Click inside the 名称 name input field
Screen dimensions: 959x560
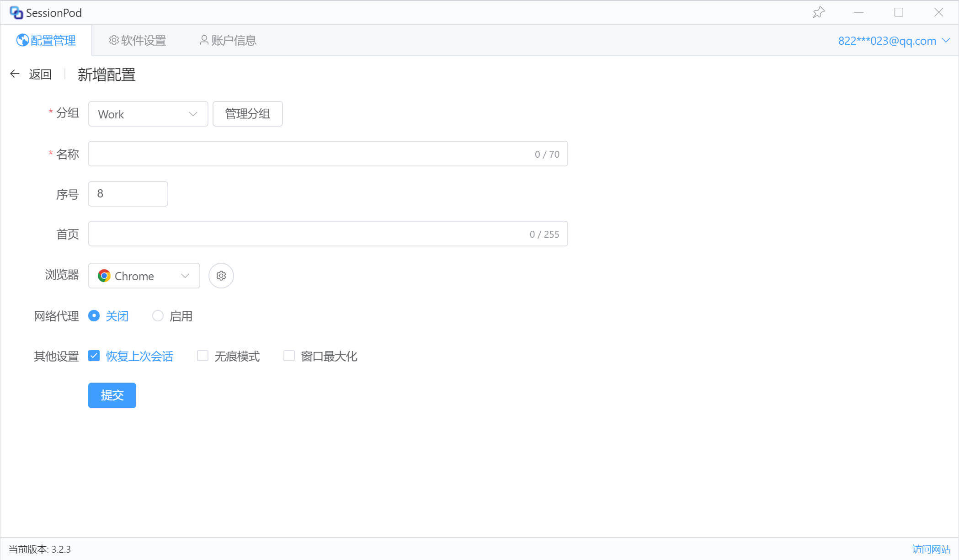pos(320,154)
